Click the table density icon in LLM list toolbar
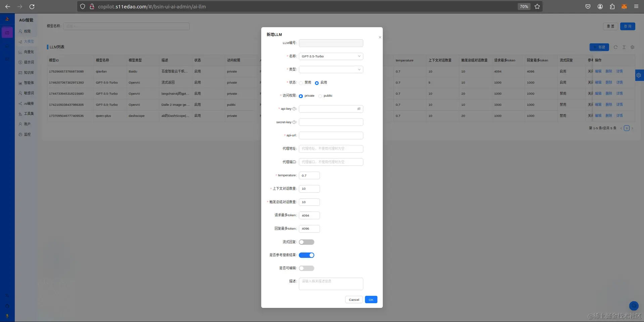The height and width of the screenshot is (322, 644). pos(624,47)
